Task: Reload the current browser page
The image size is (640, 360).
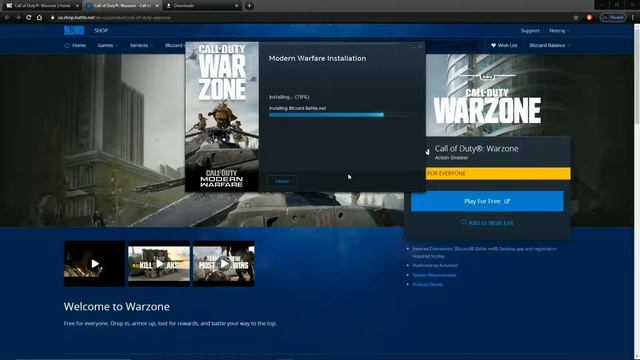Action: click(x=29, y=18)
